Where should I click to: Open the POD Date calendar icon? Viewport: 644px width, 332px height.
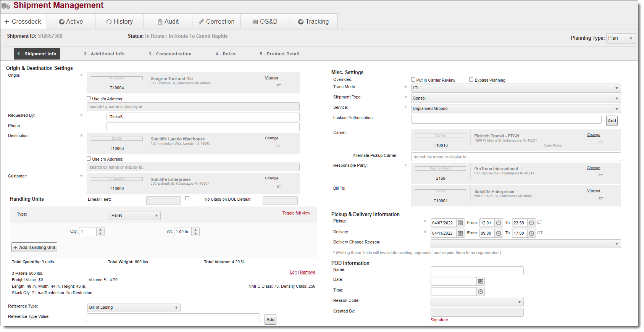tap(481, 281)
